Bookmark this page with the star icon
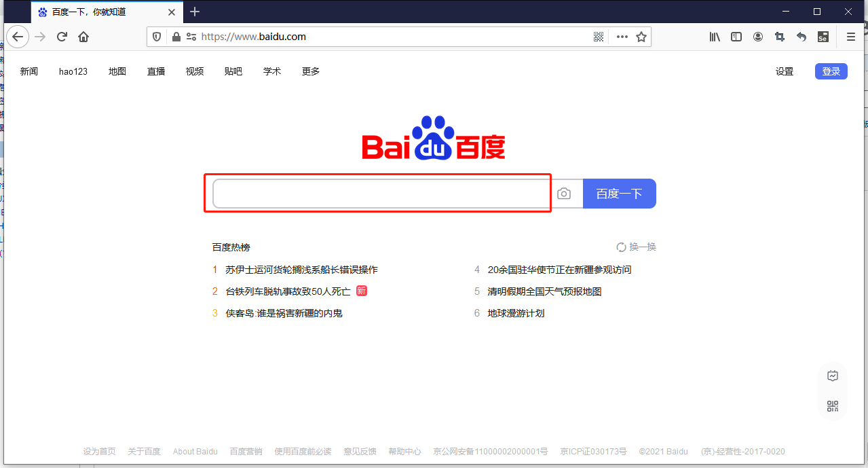Viewport: 868px width, 468px height. pyautogui.click(x=641, y=37)
